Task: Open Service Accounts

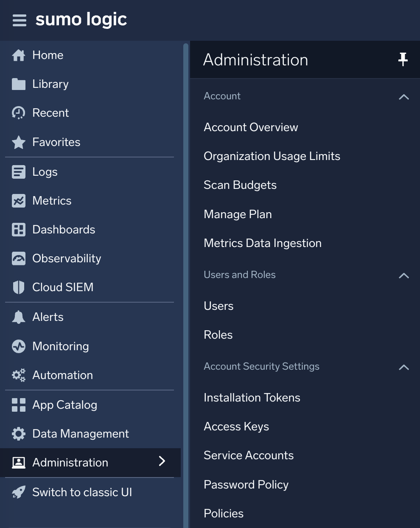Action: (x=249, y=455)
